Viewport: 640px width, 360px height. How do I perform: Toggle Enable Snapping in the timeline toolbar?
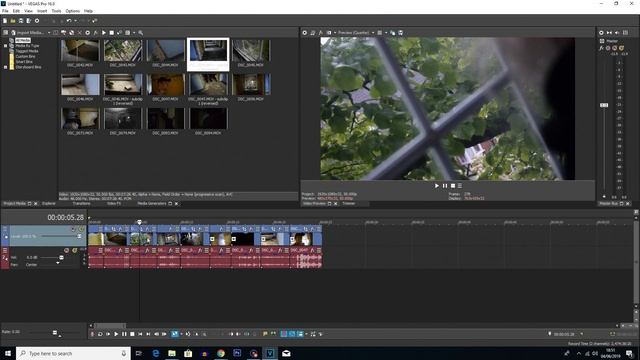pyautogui.click(x=284, y=334)
